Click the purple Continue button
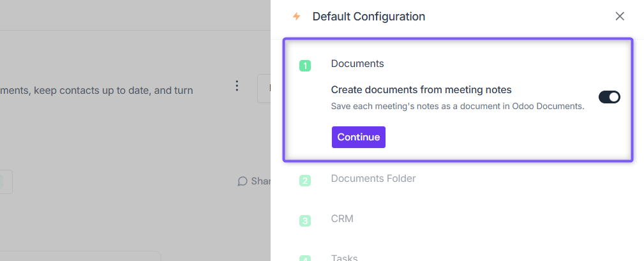Image resolution: width=644 pixels, height=261 pixels. [359, 137]
